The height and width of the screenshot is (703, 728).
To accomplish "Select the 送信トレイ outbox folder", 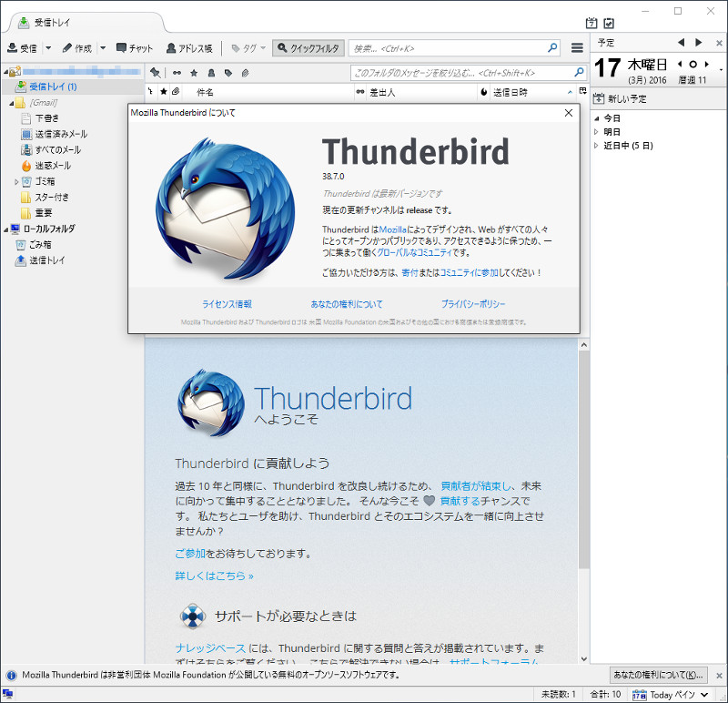I will click(47, 260).
